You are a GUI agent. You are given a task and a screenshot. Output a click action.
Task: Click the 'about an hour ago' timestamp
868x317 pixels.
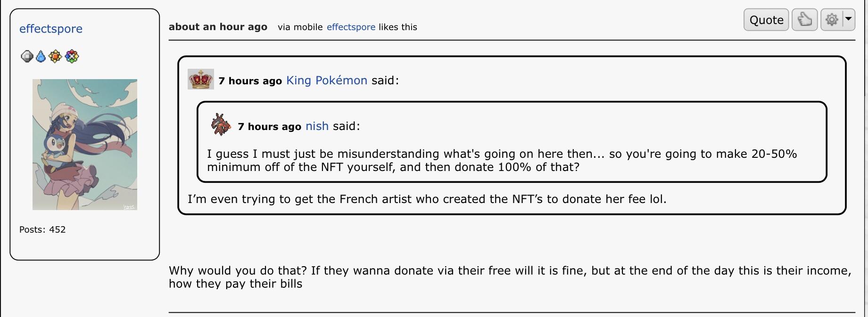pyautogui.click(x=218, y=27)
